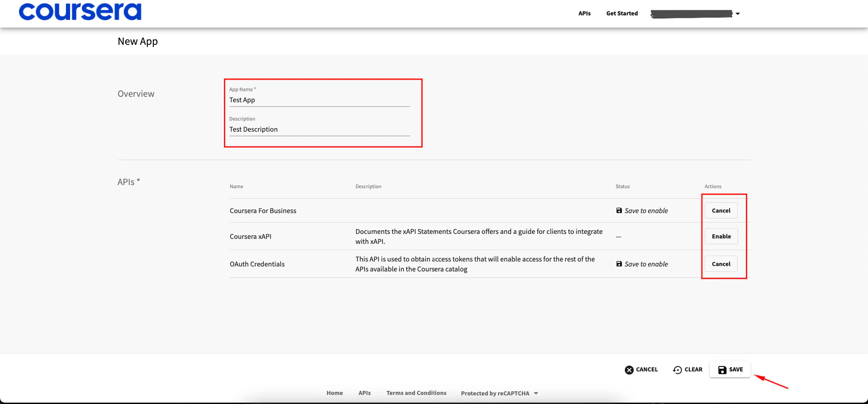The image size is (868, 404).
Task: Click the CLEAR button
Action: point(688,370)
